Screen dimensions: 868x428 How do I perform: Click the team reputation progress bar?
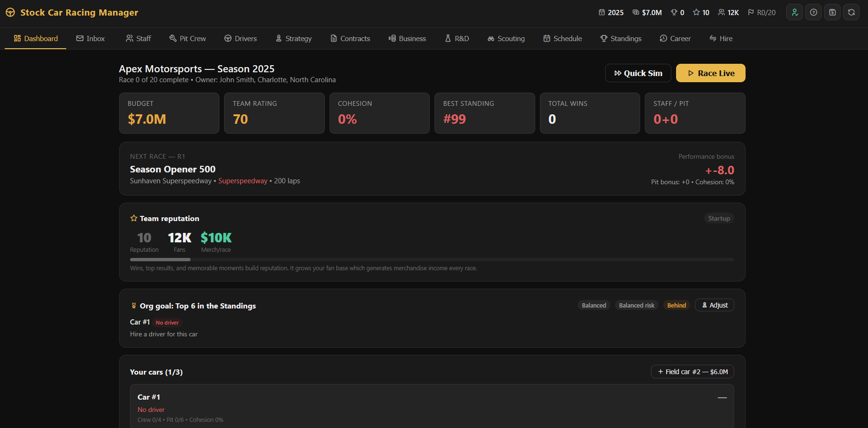[x=432, y=259]
